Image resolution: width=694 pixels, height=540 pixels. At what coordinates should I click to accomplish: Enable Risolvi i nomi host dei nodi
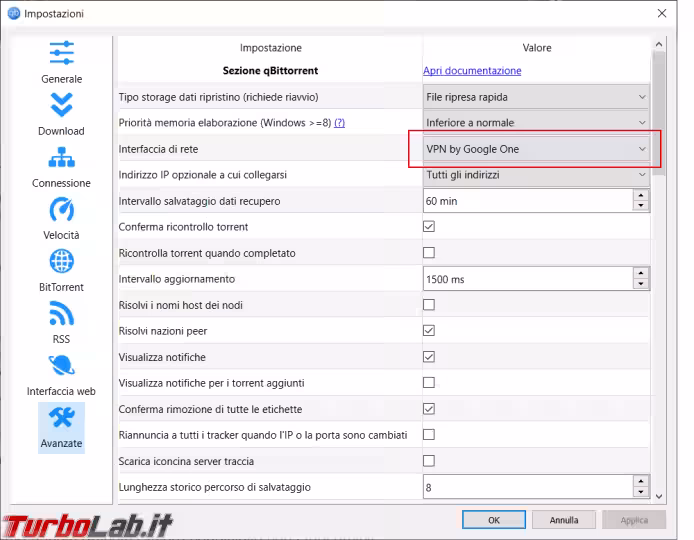click(x=429, y=305)
